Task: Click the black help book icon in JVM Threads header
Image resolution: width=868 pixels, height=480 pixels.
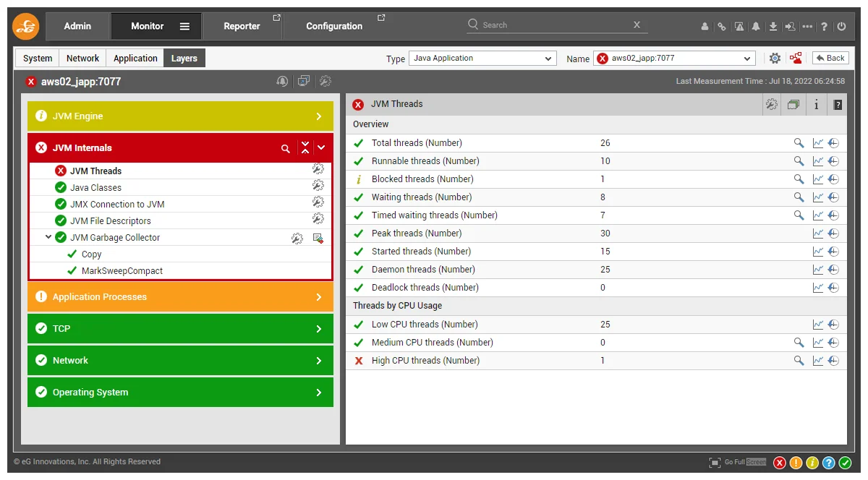Action: 838,105
